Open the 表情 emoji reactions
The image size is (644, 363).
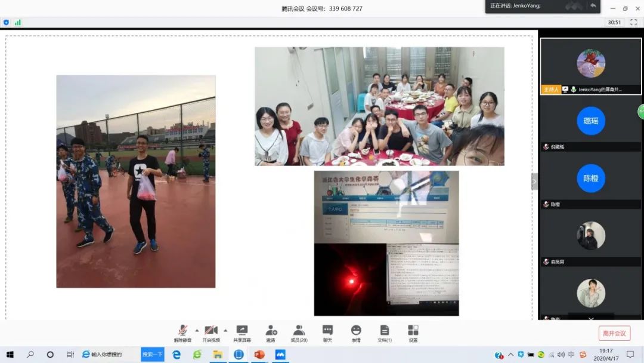tap(356, 333)
